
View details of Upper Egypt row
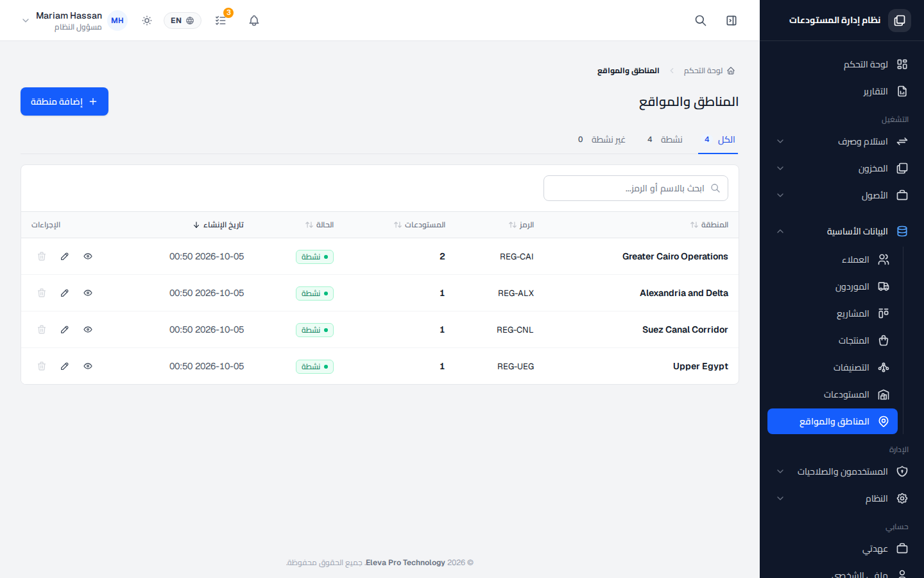(x=88, y=366)
